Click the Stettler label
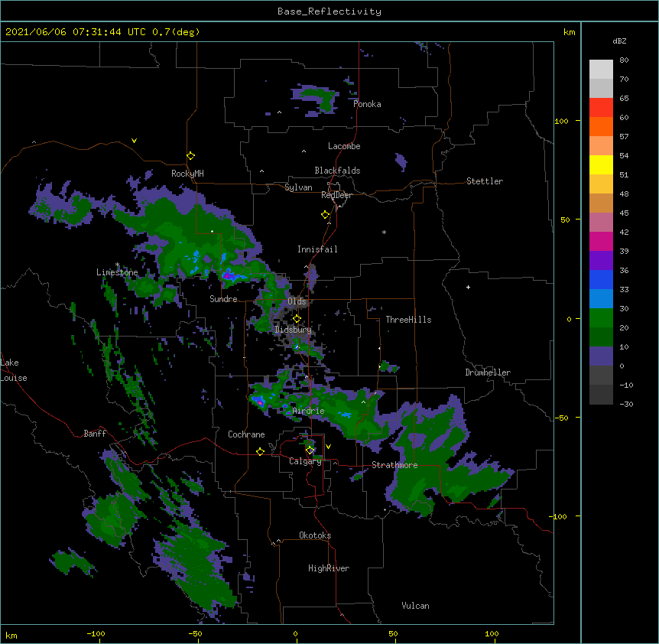Screen dimensions: 659x644 tap(485, 181)
